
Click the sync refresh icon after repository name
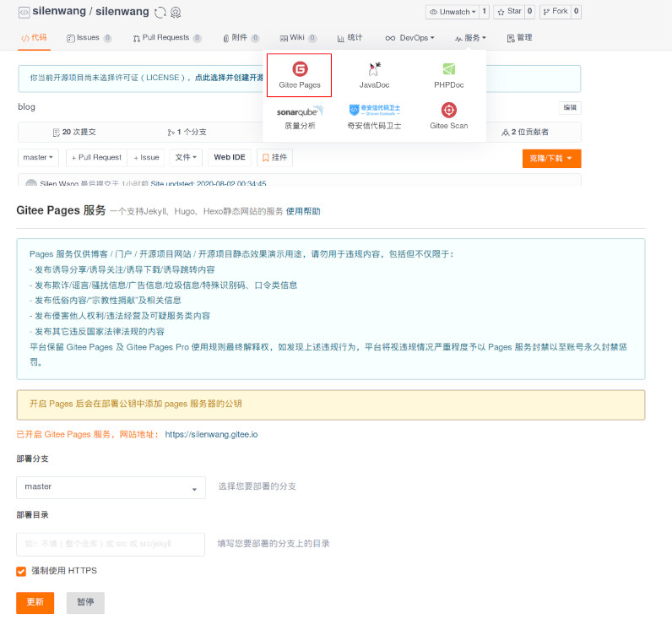[160, 13]
